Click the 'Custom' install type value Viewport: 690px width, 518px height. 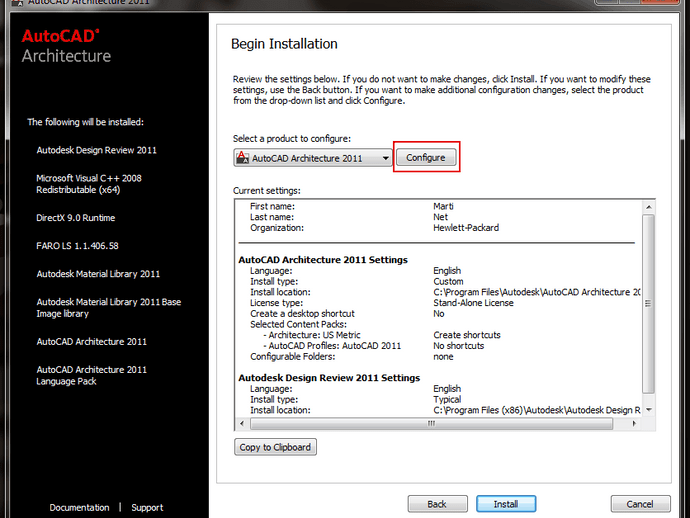[448, 282]
